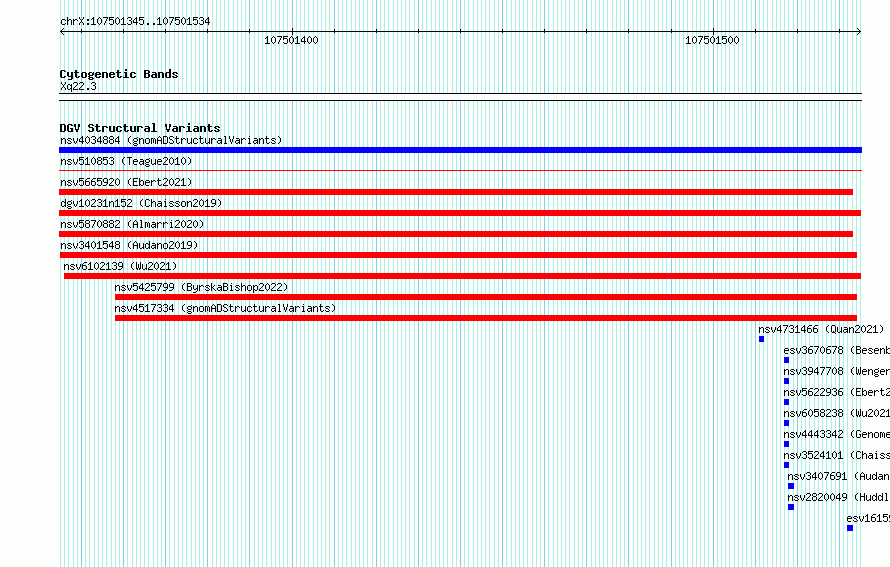This screenshot has height=567, width=890.
Task: Select the nsv4443342 variant label
Action: click(x=837, y=434)
